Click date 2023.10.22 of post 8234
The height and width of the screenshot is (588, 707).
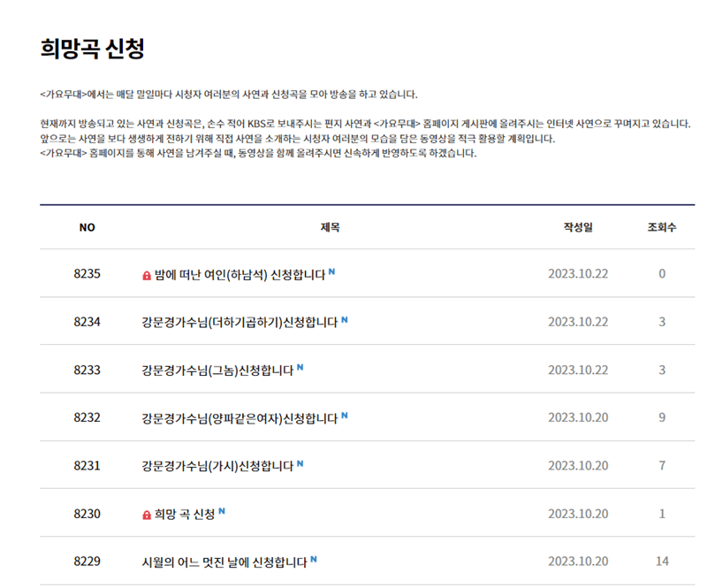point(578,322)
